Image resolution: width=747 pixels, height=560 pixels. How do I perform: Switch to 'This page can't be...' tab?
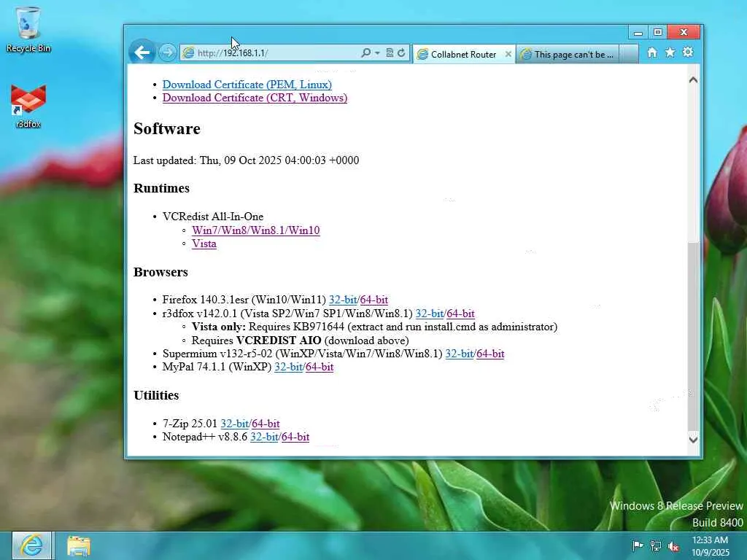click(x=569, y=54)
